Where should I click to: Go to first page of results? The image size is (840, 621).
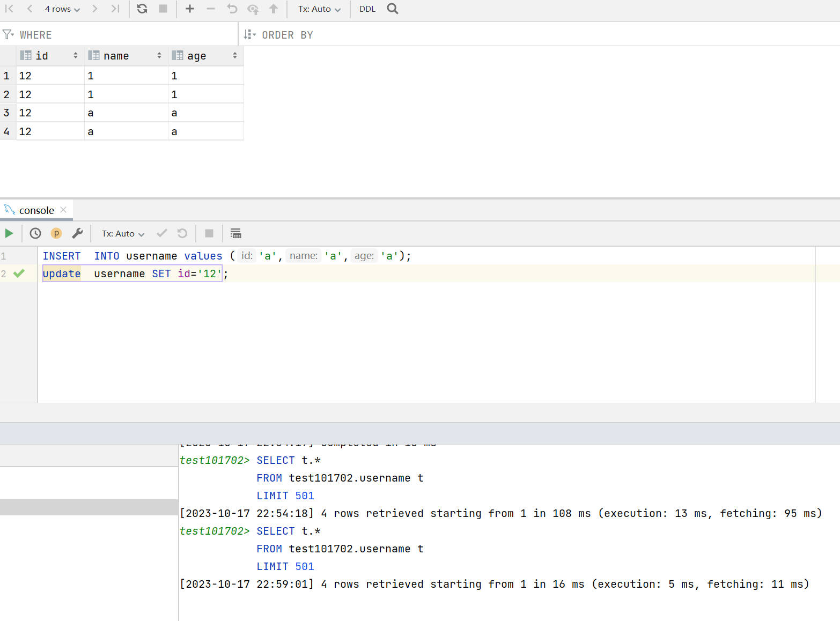click(x=9, y=9)
